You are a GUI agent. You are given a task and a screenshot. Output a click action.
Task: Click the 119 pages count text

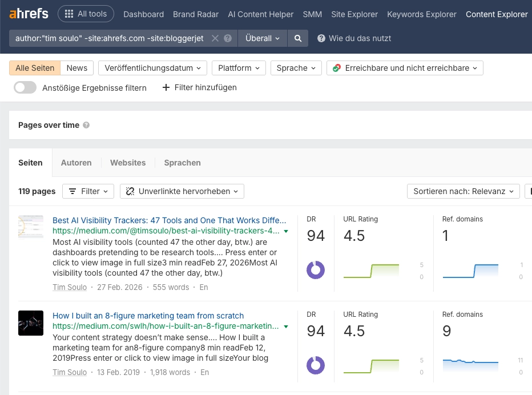(x=37, y=191)
